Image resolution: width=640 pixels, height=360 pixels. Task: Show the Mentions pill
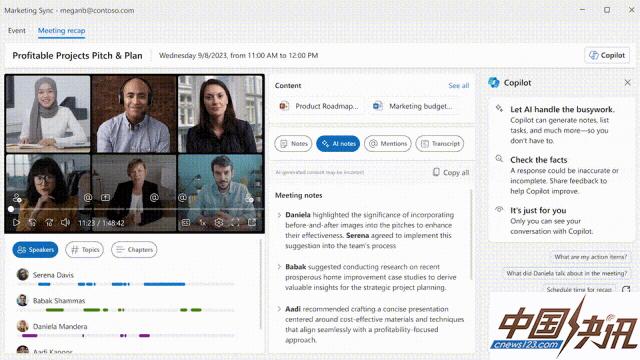[x=388, y=144]
